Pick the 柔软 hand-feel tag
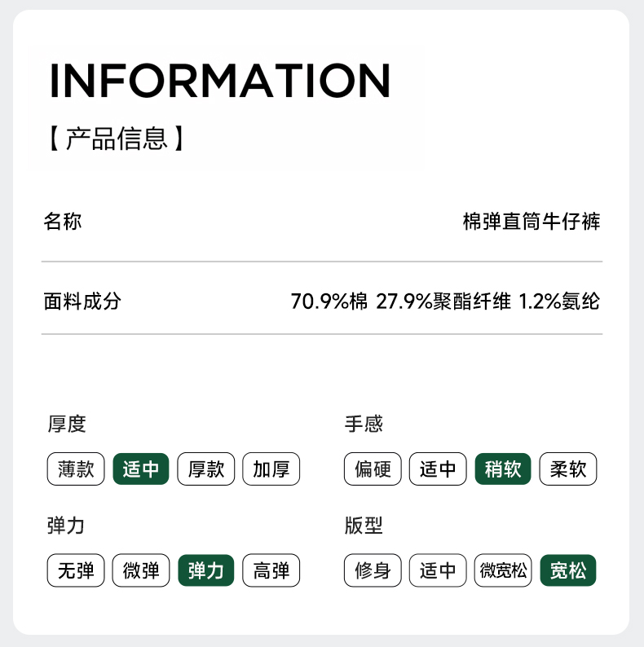The width and height of the screenshot is (644, 647). pyautogui.click(x=568, y=469)
